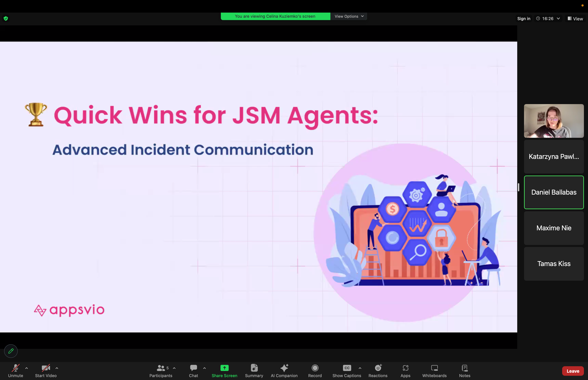Open AI Companion
The width and height of the screenshot is (588, 380).
284,371
